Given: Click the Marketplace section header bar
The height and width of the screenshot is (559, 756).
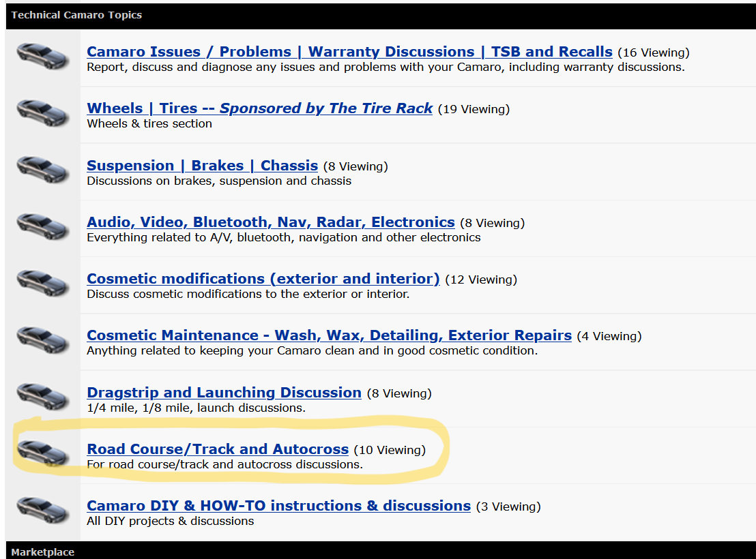Looking at the screenshot, I should (42, 552).
